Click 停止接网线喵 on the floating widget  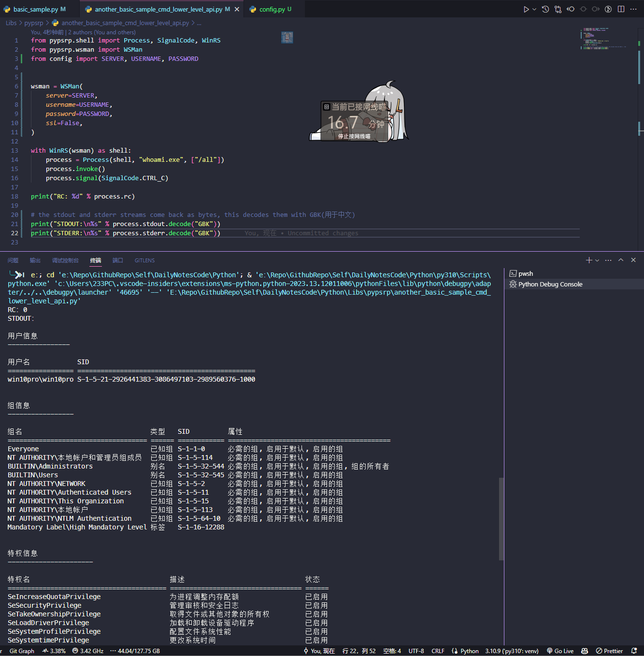(x=354, y=137)
